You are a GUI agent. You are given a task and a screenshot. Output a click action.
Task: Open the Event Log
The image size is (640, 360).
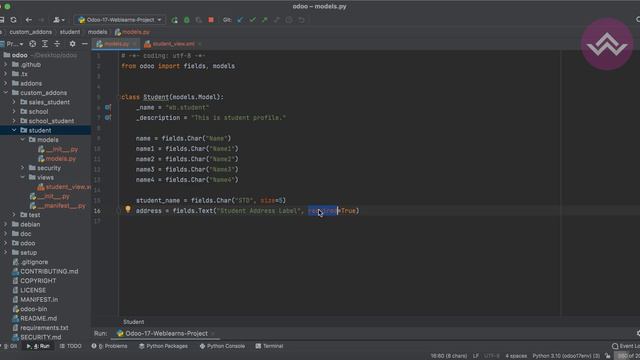tap(626, 346)
